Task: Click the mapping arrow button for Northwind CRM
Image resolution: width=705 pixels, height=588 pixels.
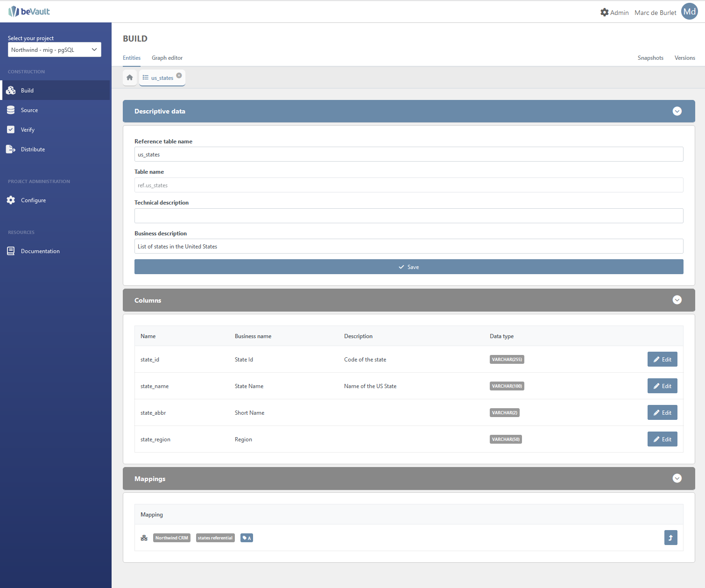Action: [x=670, y=538]
